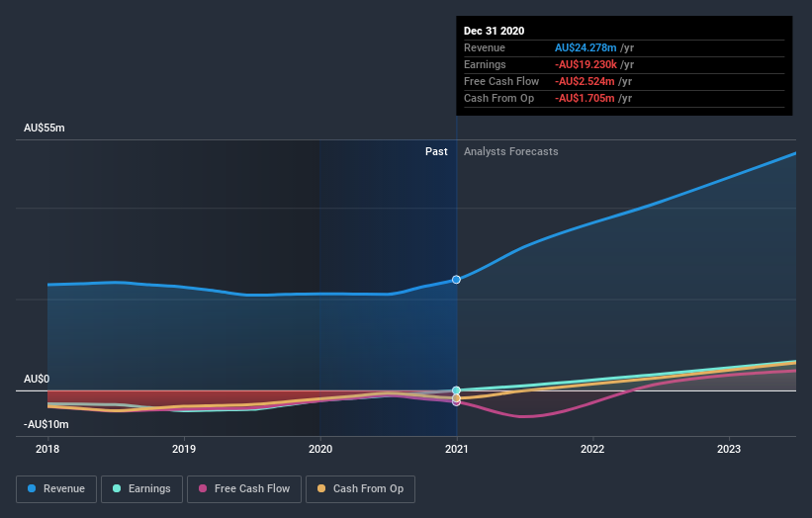The image size is (812, 518).
Task: Click the -AU$2.524m free cash flow value
Action: coord(585,81)
